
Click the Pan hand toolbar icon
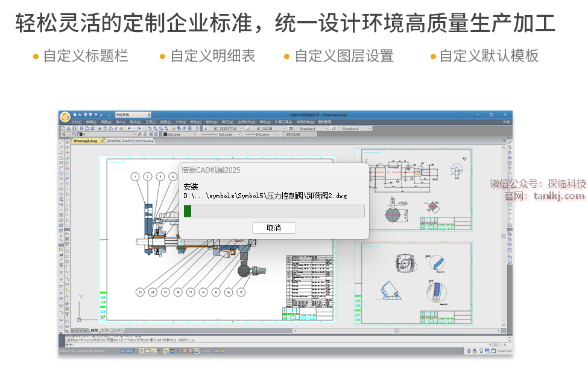(x=150, y=129)
